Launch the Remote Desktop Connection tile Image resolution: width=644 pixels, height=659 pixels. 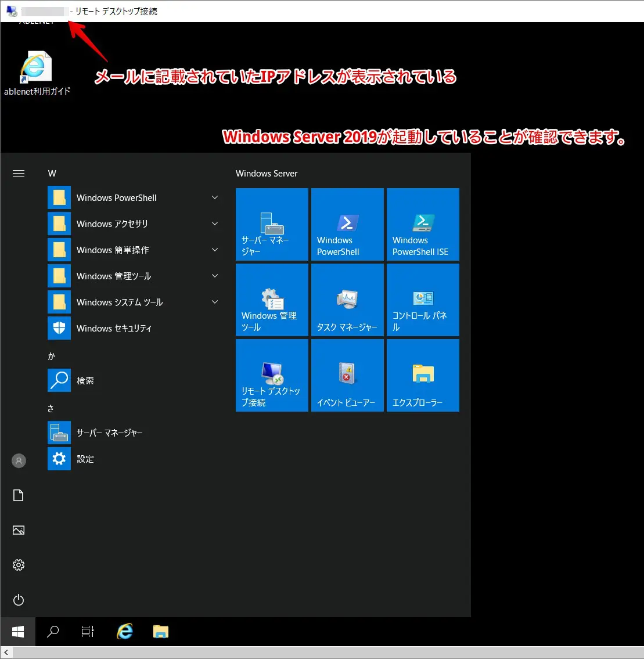(x=272, y=375)
